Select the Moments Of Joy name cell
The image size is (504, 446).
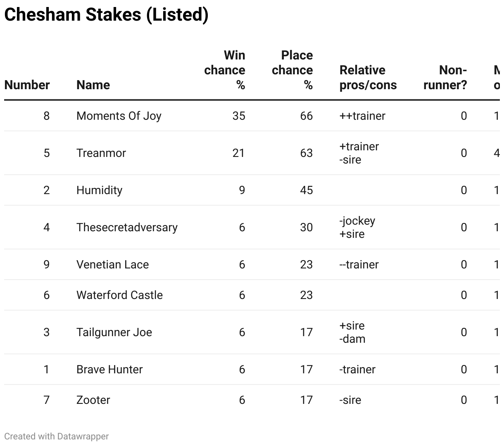pos(119,116)
